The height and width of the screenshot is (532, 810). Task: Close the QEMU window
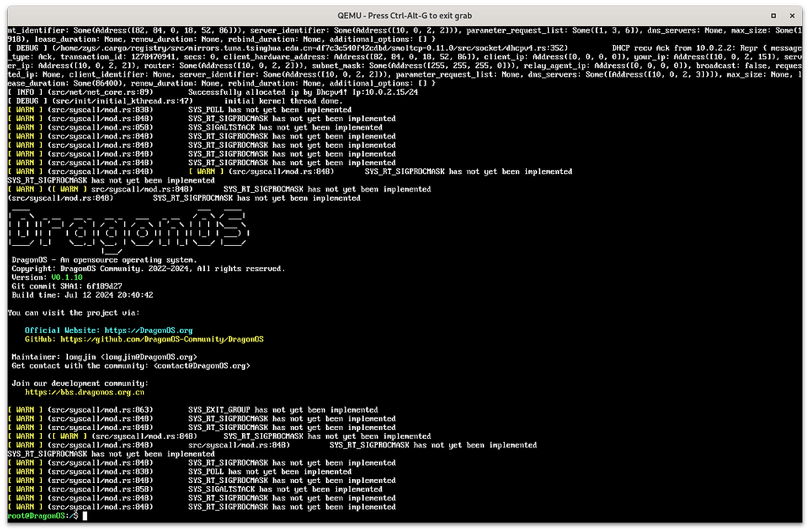(793, 15)
